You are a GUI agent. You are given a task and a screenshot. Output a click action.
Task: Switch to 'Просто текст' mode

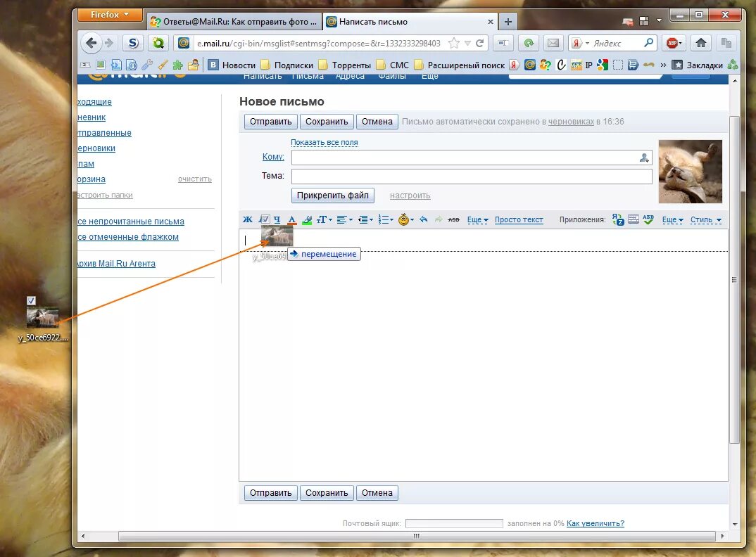tap(519, 219)
